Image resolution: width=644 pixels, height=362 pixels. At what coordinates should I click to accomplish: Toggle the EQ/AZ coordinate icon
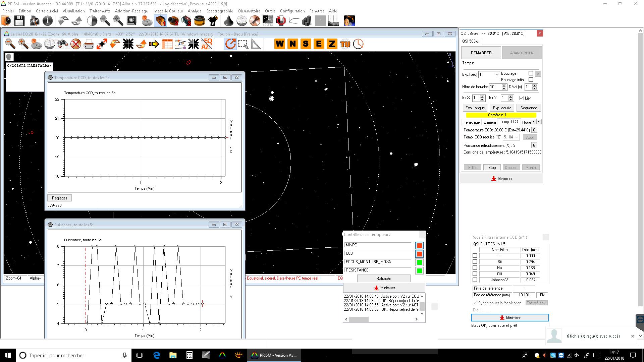[x=207, y=44]
